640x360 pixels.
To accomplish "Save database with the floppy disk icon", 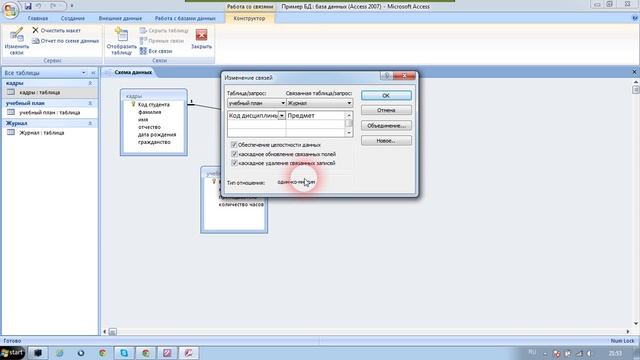I will pos(28,6).
